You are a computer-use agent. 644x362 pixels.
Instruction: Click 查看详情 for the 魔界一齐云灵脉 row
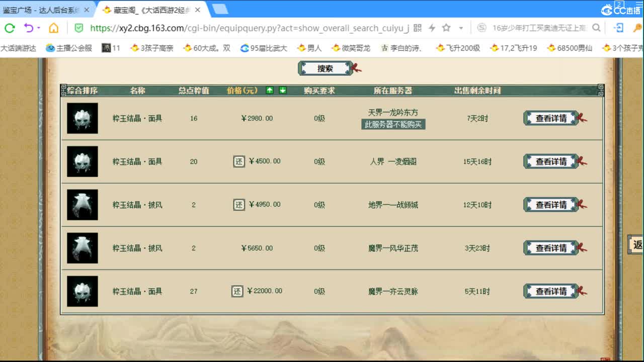pyautogui.click(x=551, y=291)
